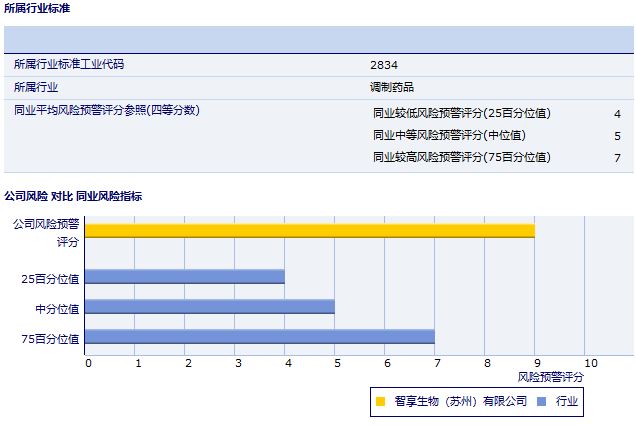The width and height of the screenshot is (636, 425).
Task: Click 同业中等风险预警评分(中位值) text
Action: pos(449,135)
